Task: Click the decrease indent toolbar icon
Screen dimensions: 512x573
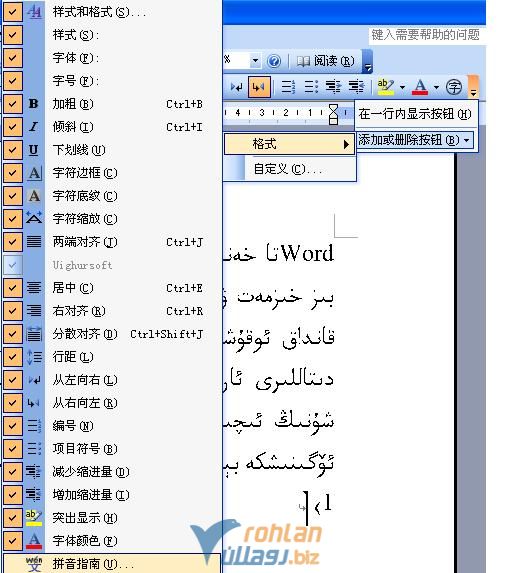Action: pos(333,87)
